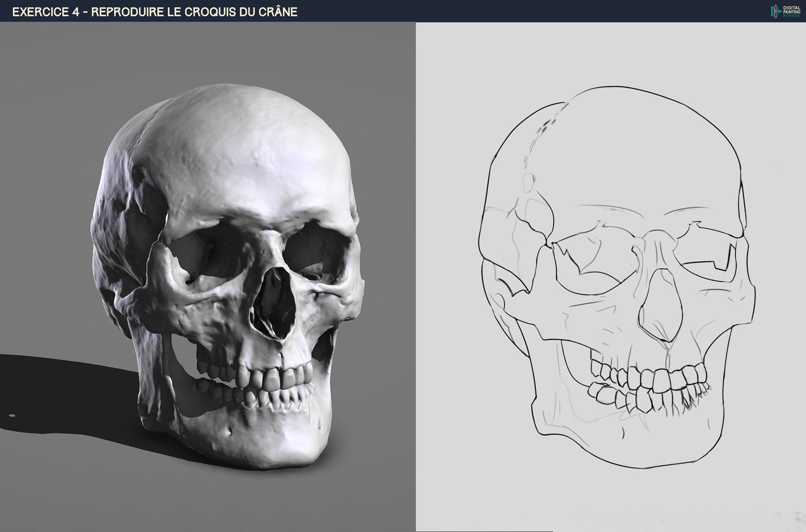806x532 pixels.
Task: Click the "EXERCICE 4" heading text
Action: pos(46,12)
